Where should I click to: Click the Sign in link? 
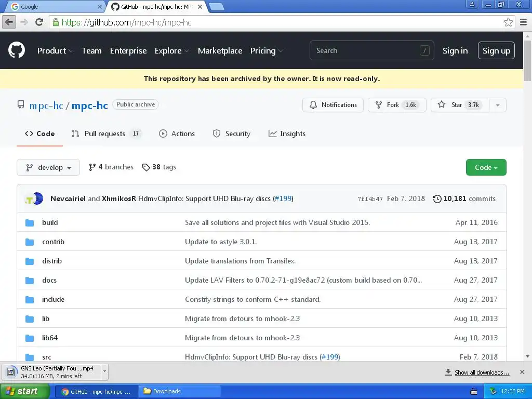pos(455,50)
